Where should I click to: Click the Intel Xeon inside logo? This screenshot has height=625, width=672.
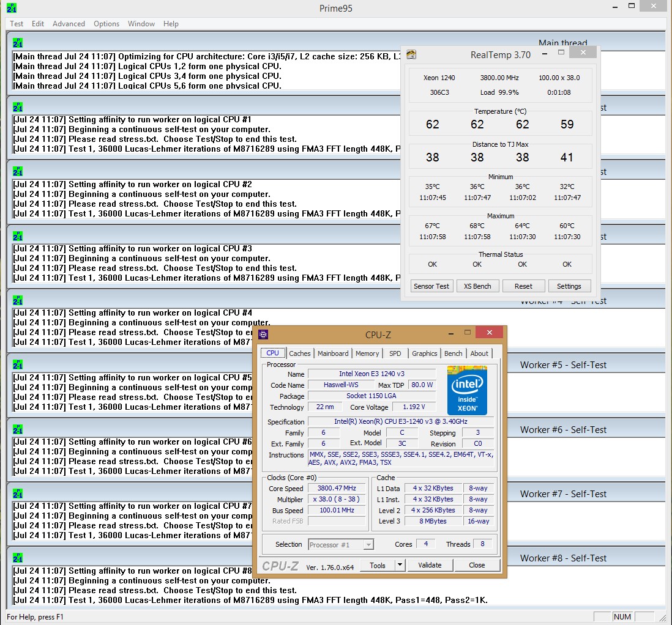(467, 390)
